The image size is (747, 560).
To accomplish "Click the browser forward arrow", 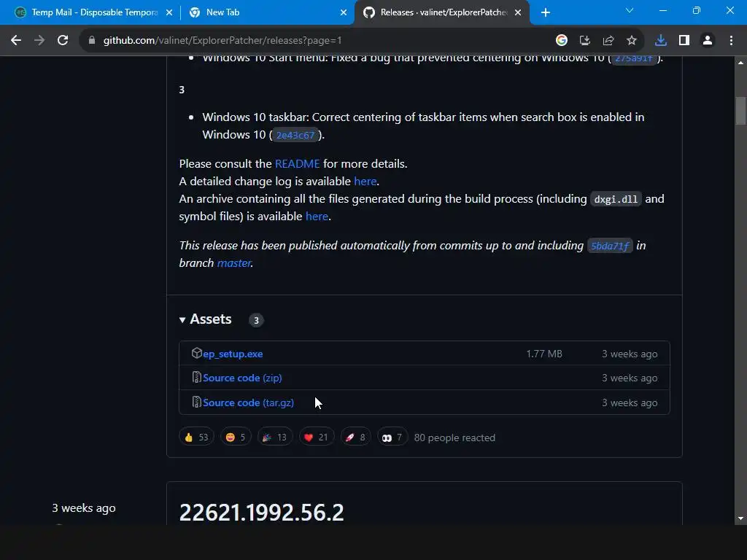I will [x=39, y=41].
